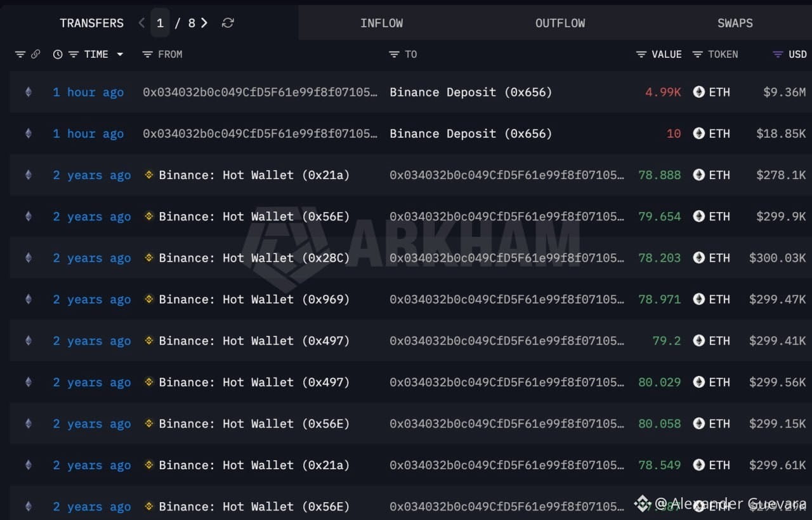Open the FROM column filter
The image size is (812, 520).
pyautogui.click(x=148, y=55)
